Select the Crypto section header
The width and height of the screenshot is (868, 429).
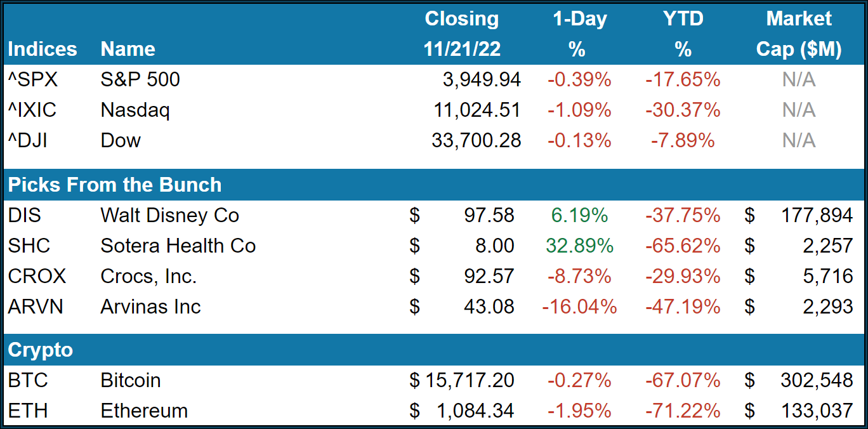41,350
